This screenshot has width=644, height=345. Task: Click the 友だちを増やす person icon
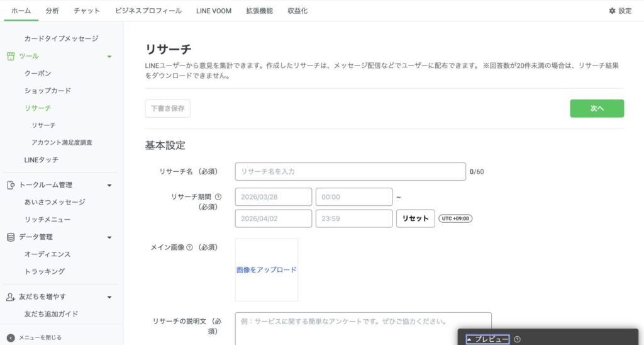tap(11, 297)
